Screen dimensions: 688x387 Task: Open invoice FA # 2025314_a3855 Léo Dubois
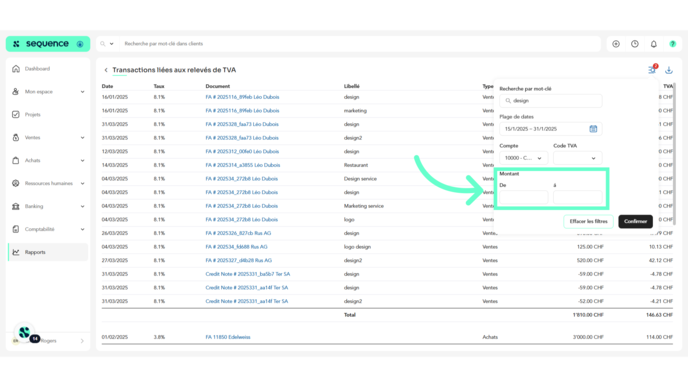[243, 165]
